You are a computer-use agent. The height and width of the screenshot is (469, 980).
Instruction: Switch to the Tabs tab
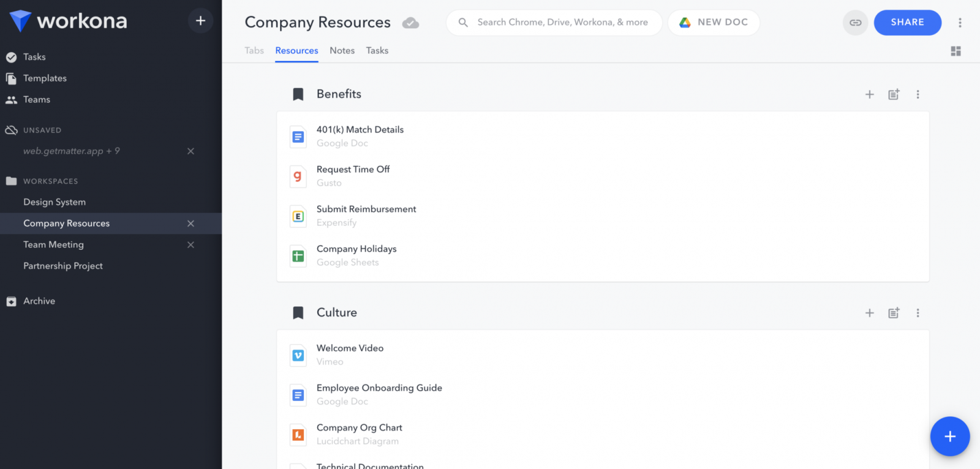(x=254, y=51)
